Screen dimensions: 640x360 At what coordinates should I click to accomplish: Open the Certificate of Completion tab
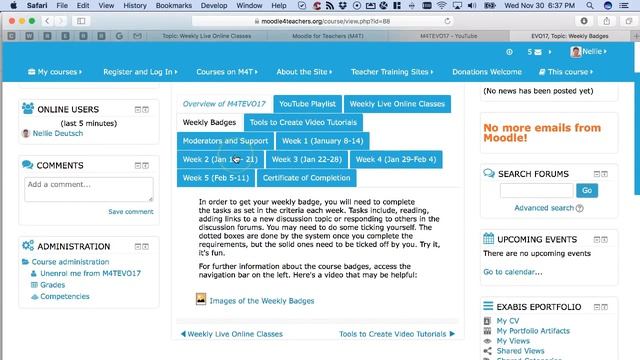tap(306, 178)
